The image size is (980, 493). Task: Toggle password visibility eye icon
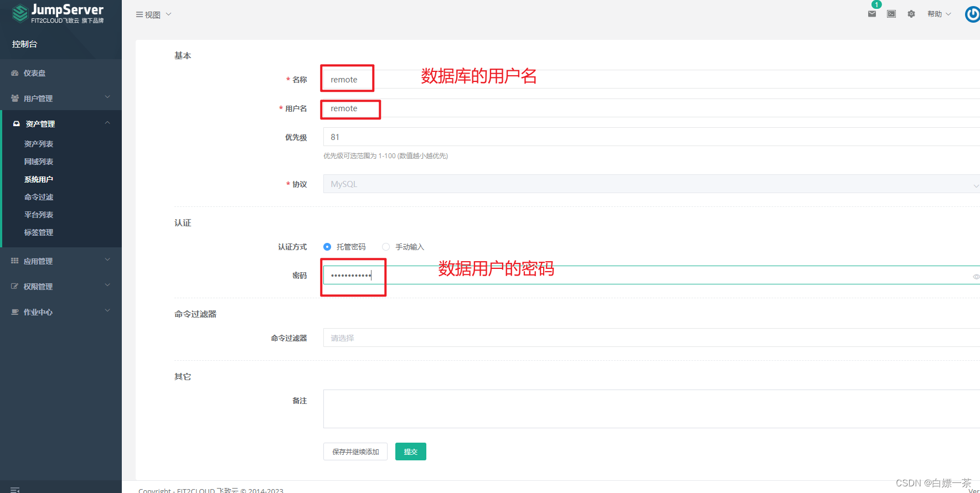[x=976, y=276]
